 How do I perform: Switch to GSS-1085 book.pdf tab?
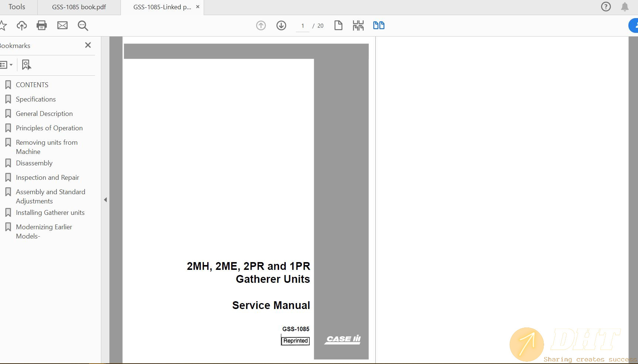tap(79, 7)
